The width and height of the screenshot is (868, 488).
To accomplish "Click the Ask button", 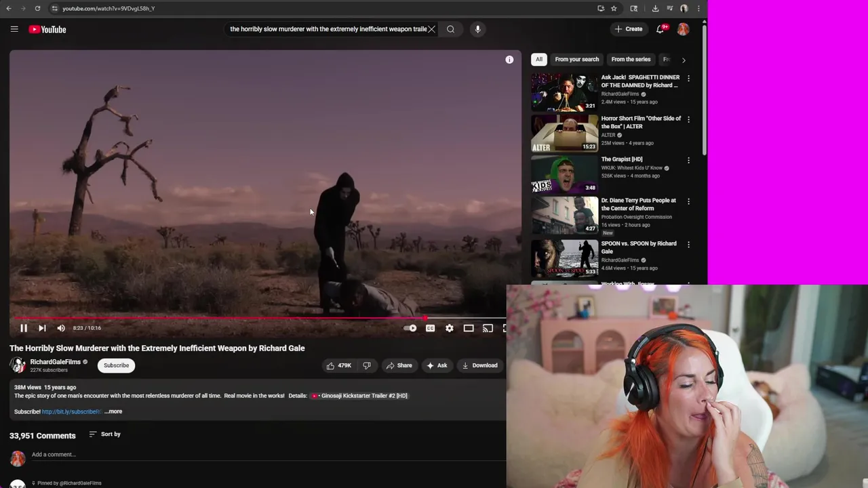I will coord(436,365).
